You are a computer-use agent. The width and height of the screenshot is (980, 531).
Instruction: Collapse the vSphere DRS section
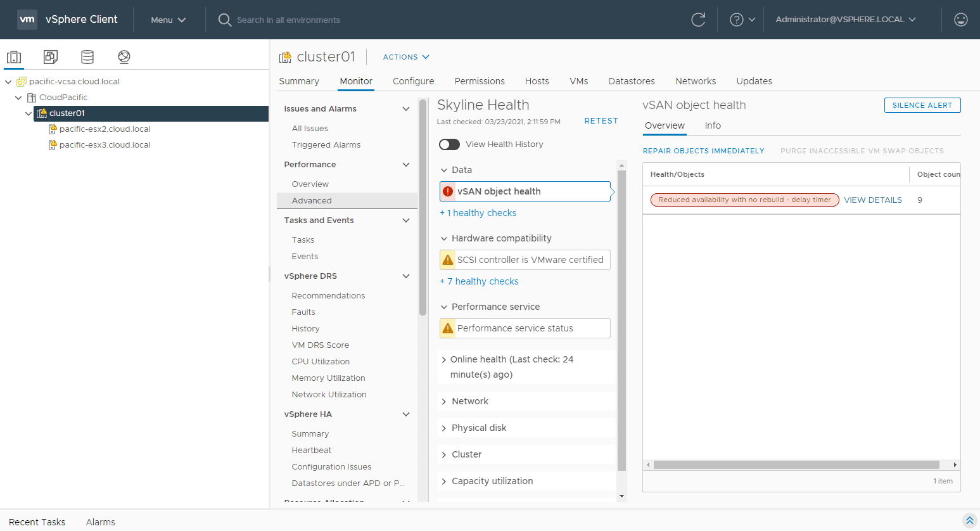click(x=406, y=276)
